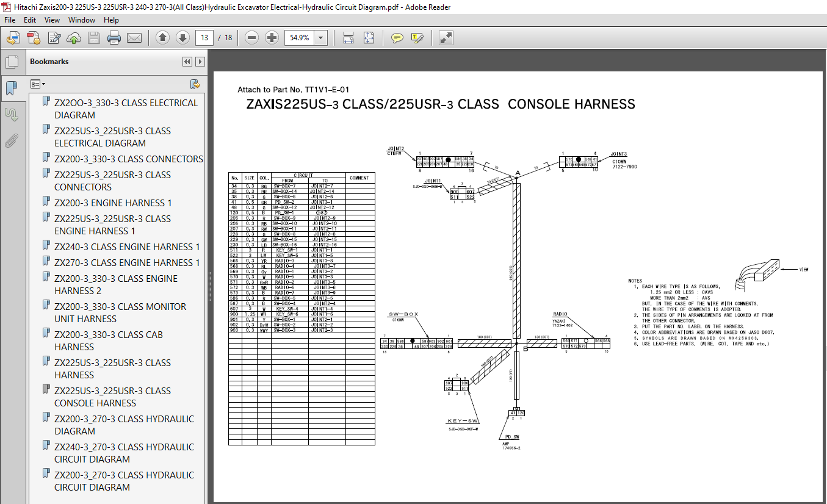Enter Read Mode with the expand-arrows icon
827x504 pixels.
446,38
